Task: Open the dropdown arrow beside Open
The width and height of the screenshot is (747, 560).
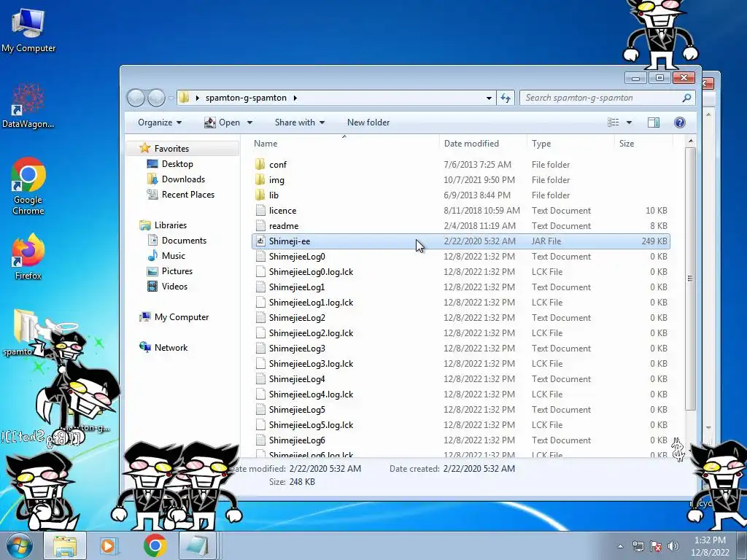Action: pyautogui.click(x=249, y=122)
